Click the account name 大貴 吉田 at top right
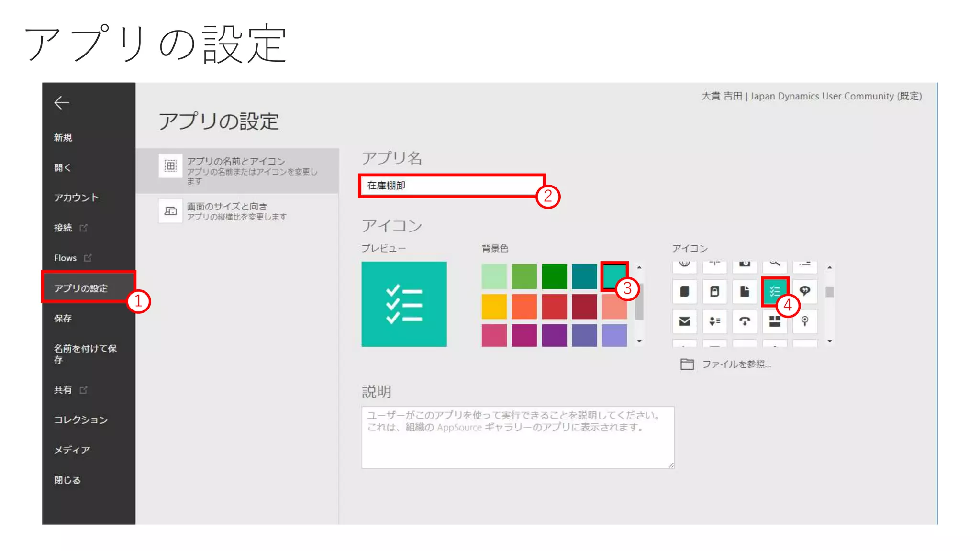Image resolution: width=980 pixels, height=551 pixels. (x=722, y=96)
